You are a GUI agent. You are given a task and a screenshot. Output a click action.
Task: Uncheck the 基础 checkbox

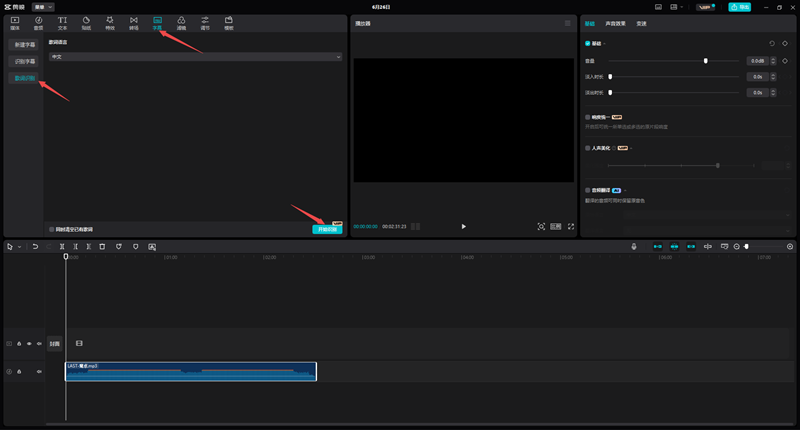588,44
